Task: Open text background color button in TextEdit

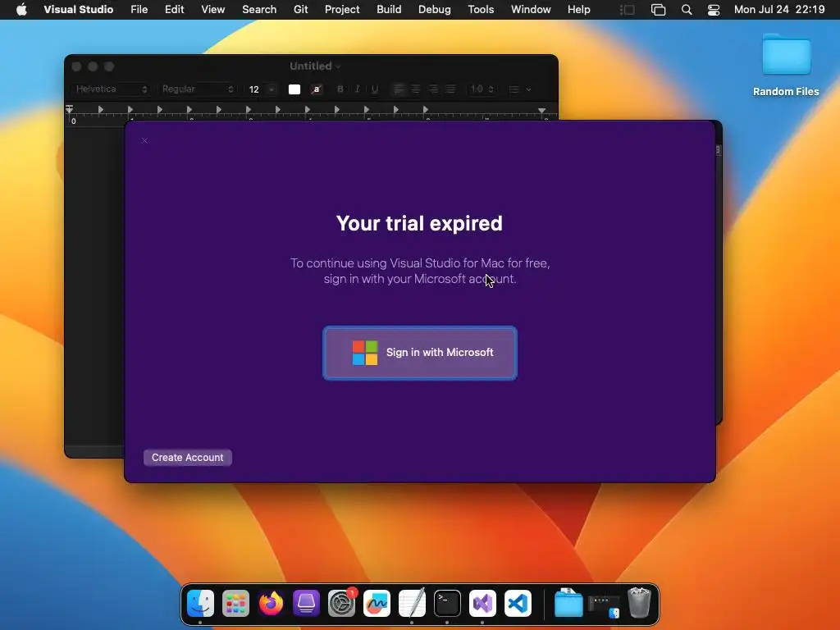Action: (x=317, y=89)
